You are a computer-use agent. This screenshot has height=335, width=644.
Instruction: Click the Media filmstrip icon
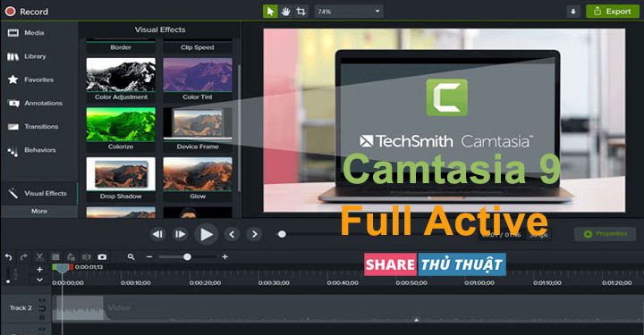pos(13,33)
